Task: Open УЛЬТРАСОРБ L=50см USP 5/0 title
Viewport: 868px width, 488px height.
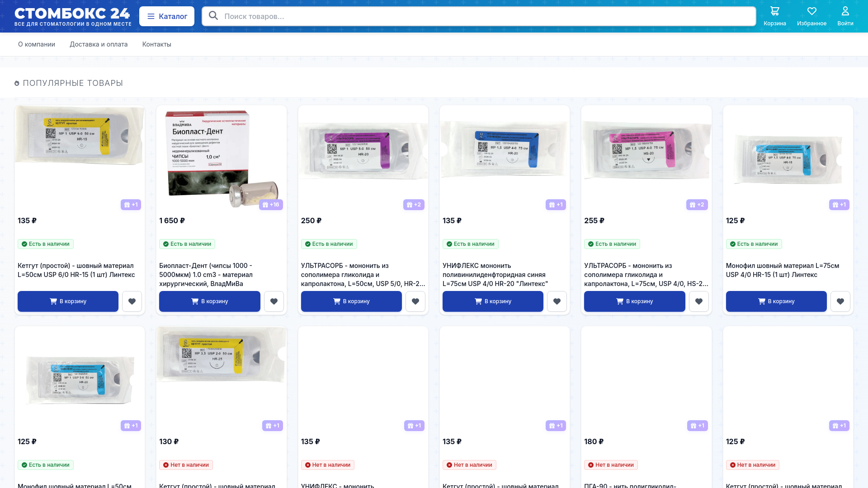Action: (x=363, y=275)
